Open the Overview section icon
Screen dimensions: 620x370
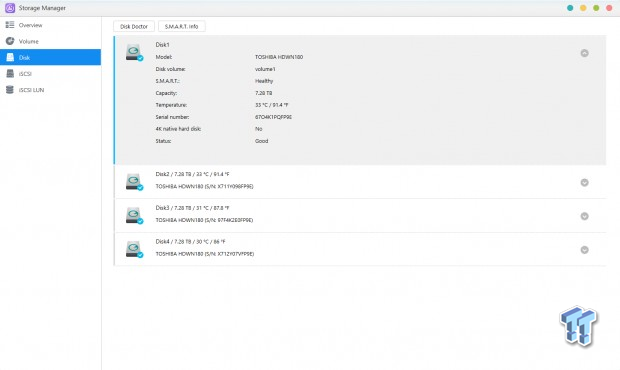[x=10, y=25]
